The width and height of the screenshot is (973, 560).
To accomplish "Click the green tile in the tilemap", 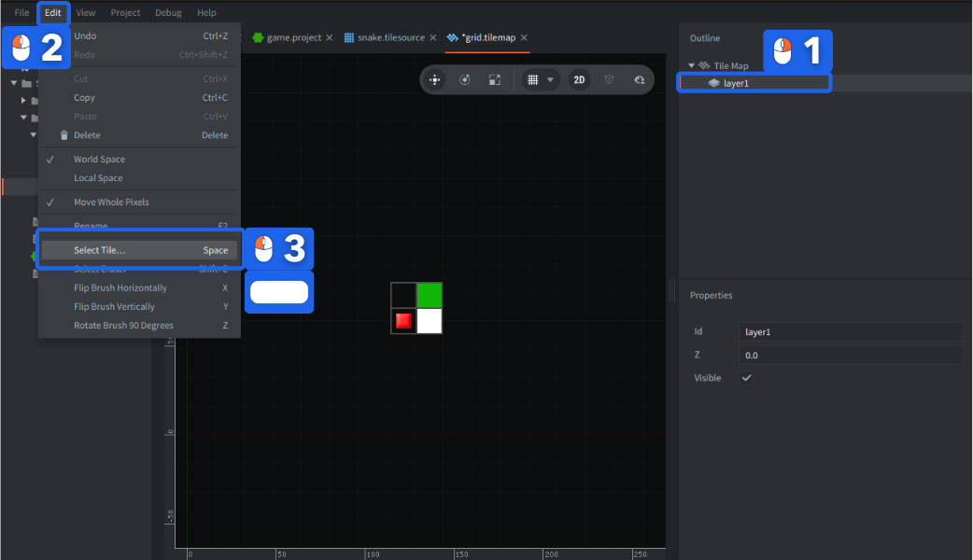I will click(x=429, y=295).
